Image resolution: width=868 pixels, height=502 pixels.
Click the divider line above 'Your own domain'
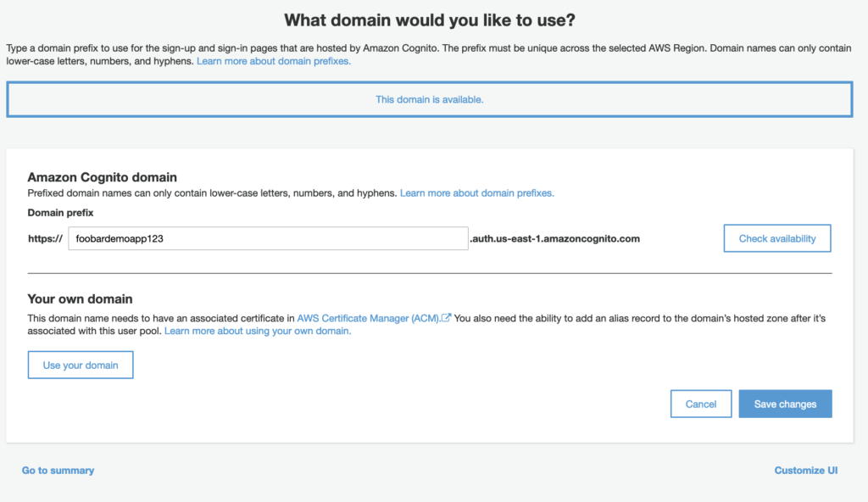(x=429, y=273)
